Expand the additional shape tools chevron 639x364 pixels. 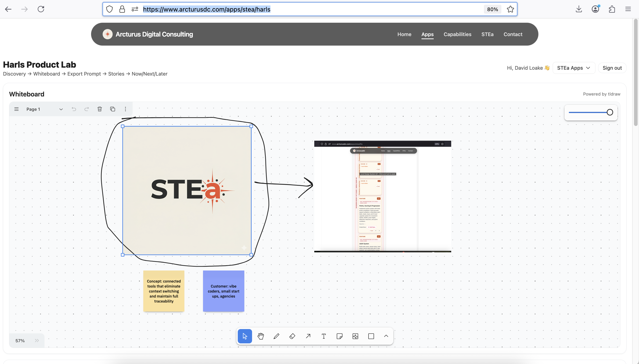click(386, 336)
